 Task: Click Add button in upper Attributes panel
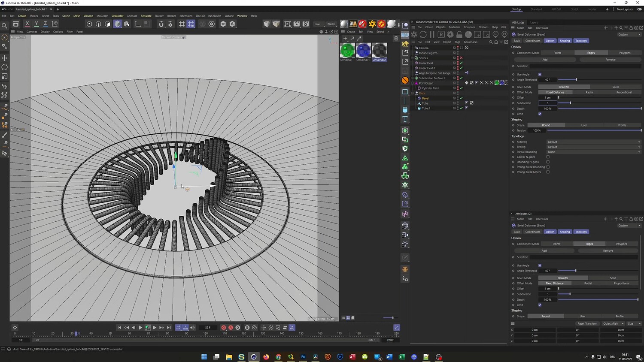[545, 60]
